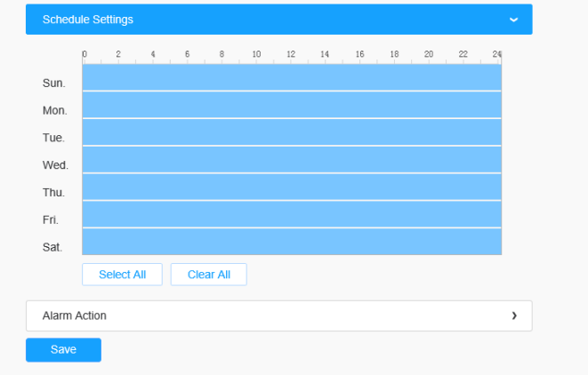588x375 pixels.
Task: Select the 12 hour mark on timeline ruler
Action: click(x=291, y=55)
